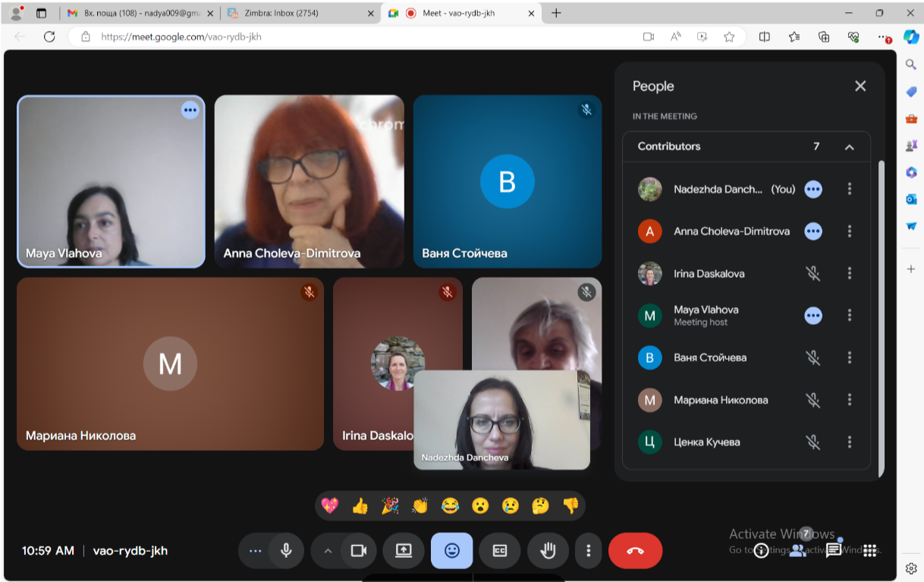Image resolution: width=924 pixels, height=582 pixels.
Task: Collapse the Contributors list
Action: [x=849, y=147]
